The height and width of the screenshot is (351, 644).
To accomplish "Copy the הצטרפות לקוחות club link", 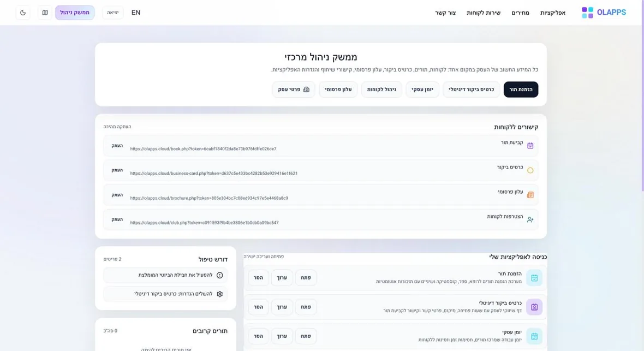I will (117, 219).
